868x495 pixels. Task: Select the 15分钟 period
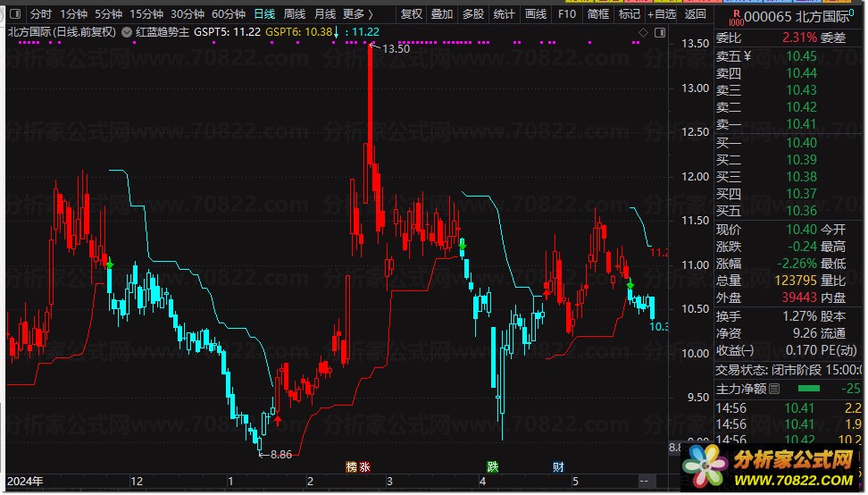click(146, 13)
